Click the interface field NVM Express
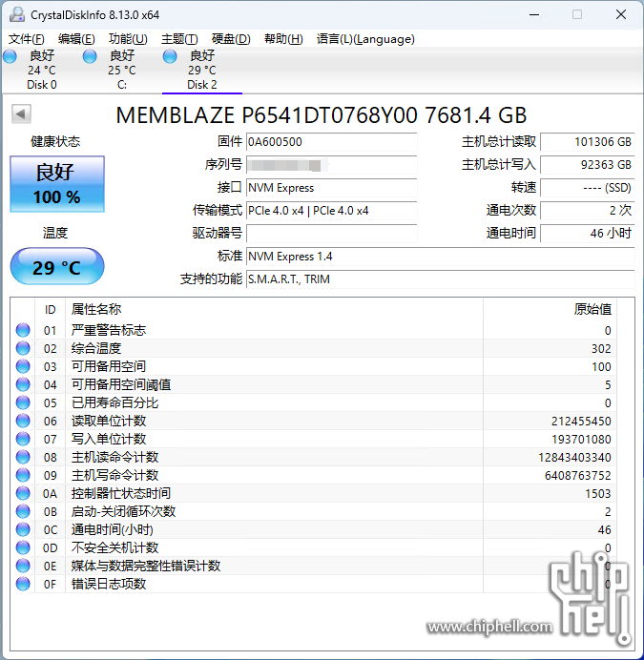The image size is (644, 660). tap(331, 187)
